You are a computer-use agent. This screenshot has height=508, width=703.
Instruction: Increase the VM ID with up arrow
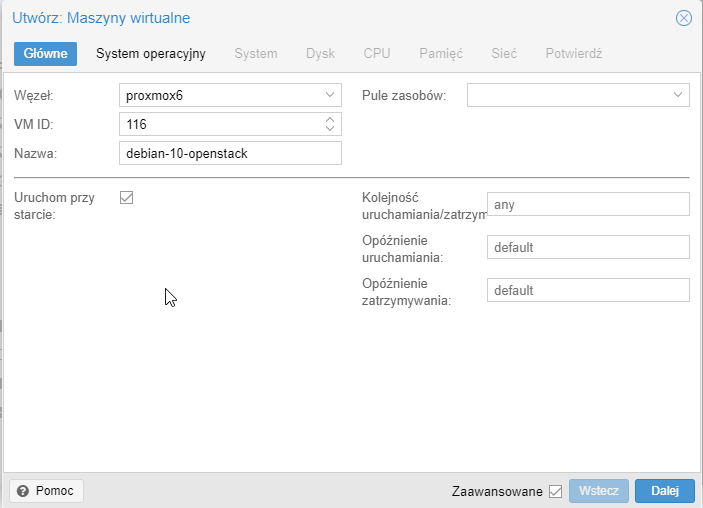[x=331, y=119]
